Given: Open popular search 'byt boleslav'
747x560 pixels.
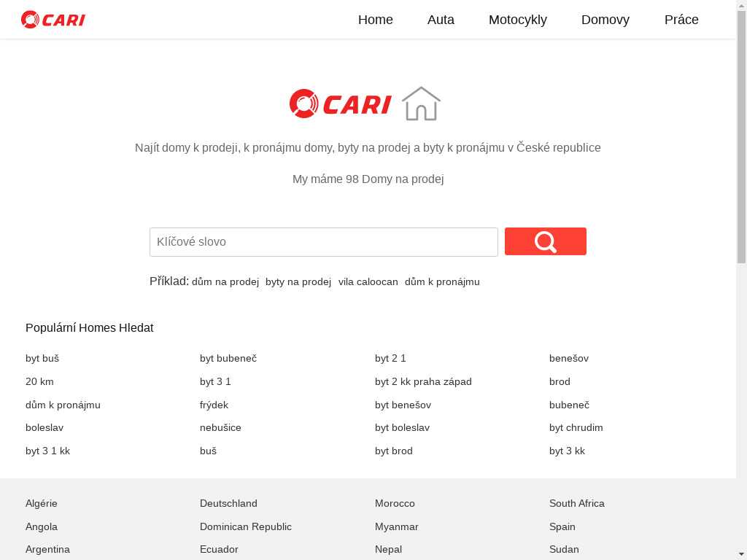Looking at the screenshot, I should click(x=402, y=427).
